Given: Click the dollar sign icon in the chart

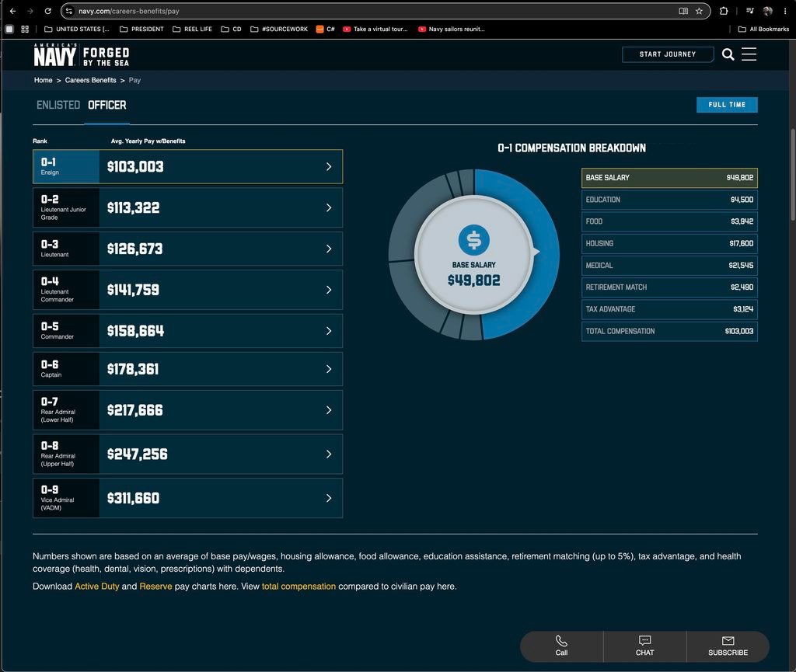Looking at the screenshot, I should 473,240.
